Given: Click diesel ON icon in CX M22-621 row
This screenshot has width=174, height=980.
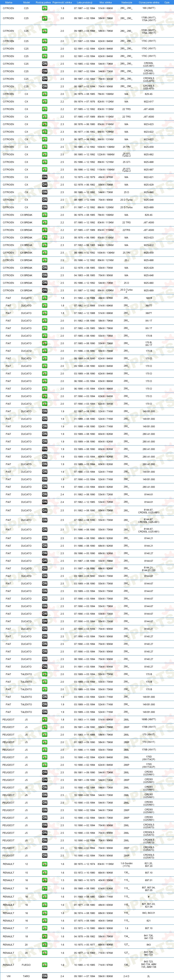Looking at the screenshot, I should (x=45, y=177).
